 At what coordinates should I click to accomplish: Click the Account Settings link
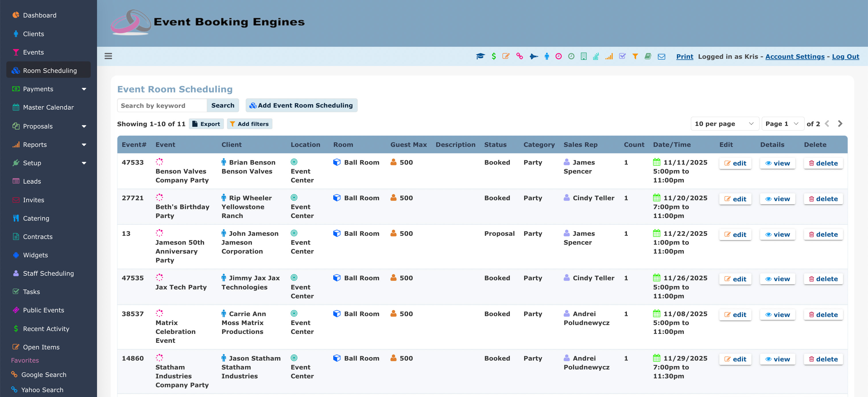point(795,57)
